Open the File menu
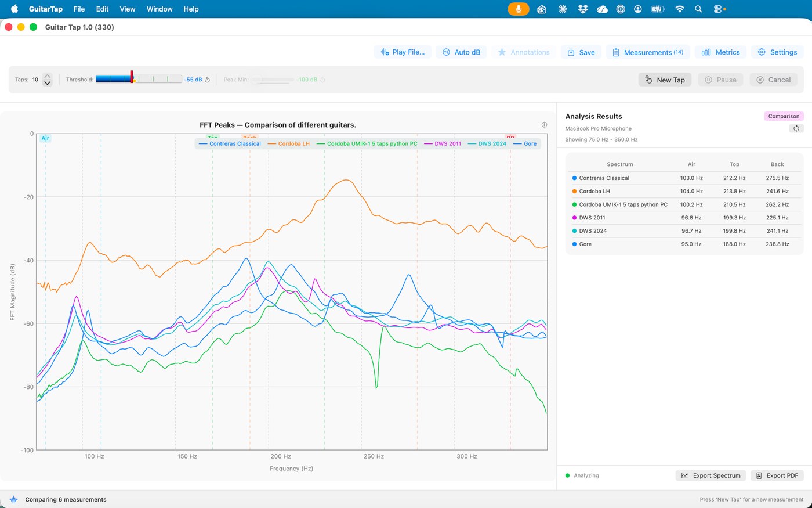The image size is (812, 508). pyautogui.click(x=79, y=9)
